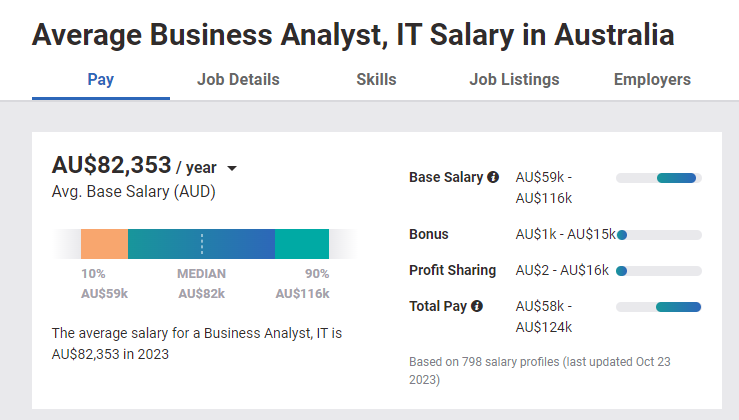Select the Employers tab
This screenshot has height=420, width=739.
[652, 79]
